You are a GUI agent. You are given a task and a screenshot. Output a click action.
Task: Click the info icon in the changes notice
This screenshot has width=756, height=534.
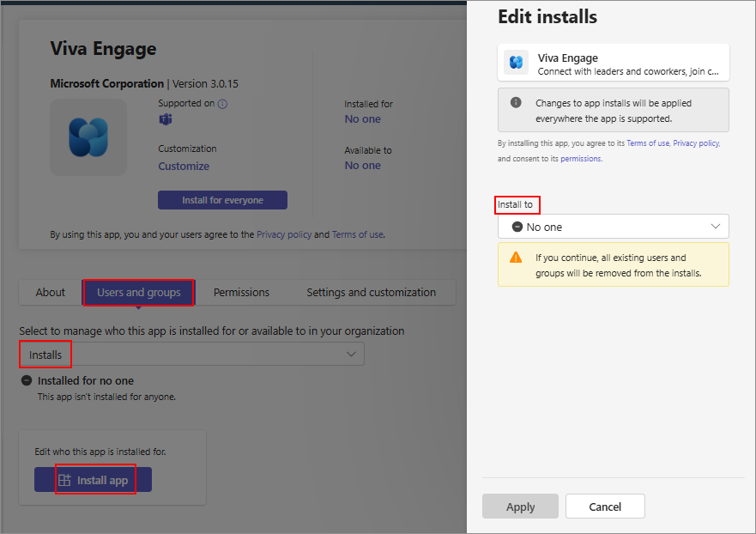coord(516,102)
